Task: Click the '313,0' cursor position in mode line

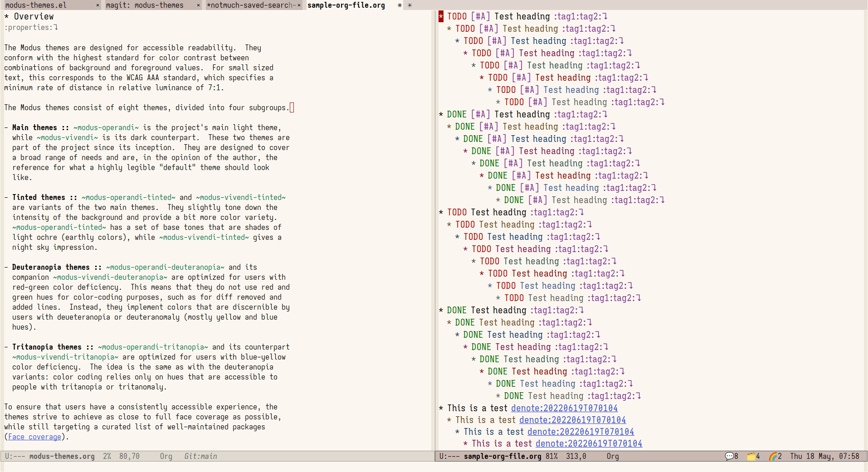Action: pos(576,456)
